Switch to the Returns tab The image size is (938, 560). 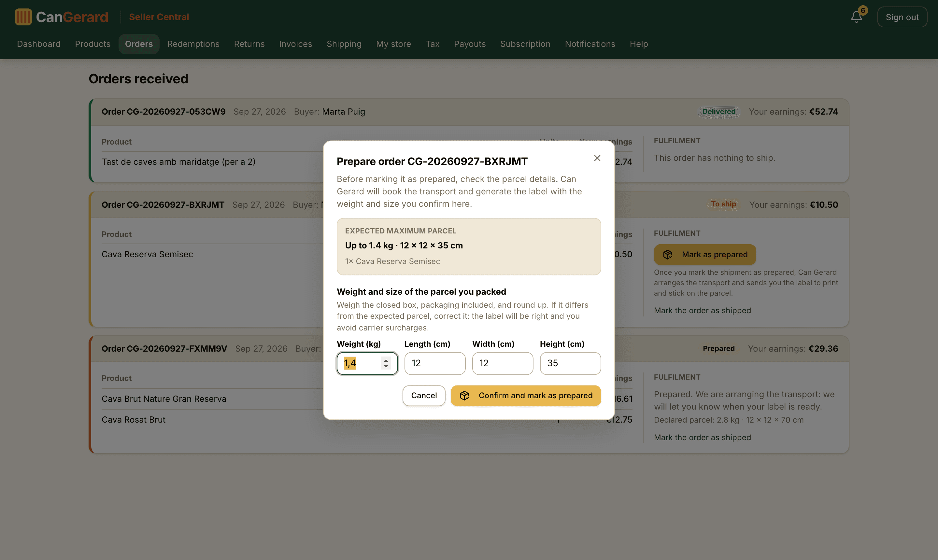point(249,44)
